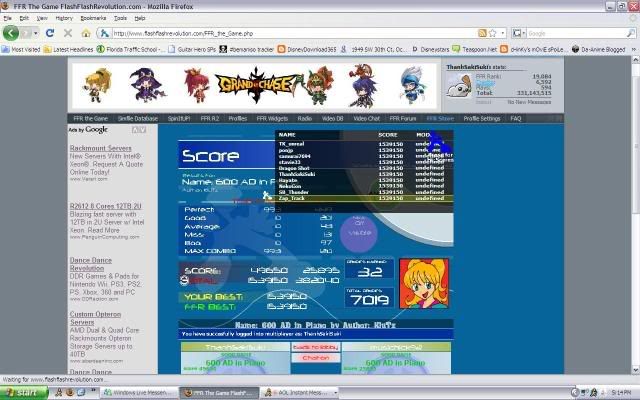The image size is (640, 400).
Task: Click the Racksmount Servers ad link
Action: [x=98, y=148]
